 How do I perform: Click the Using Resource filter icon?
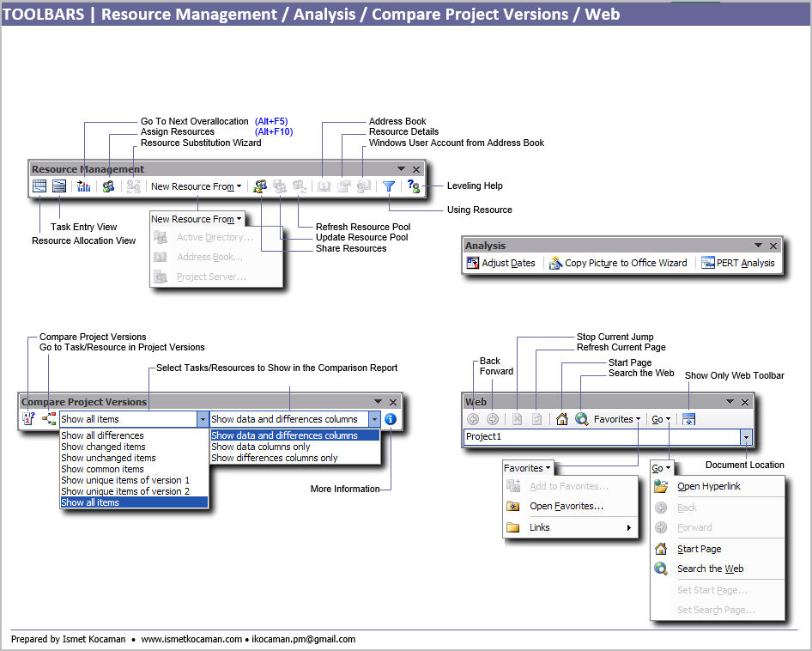pyautogui.click(x=389, y=186)
